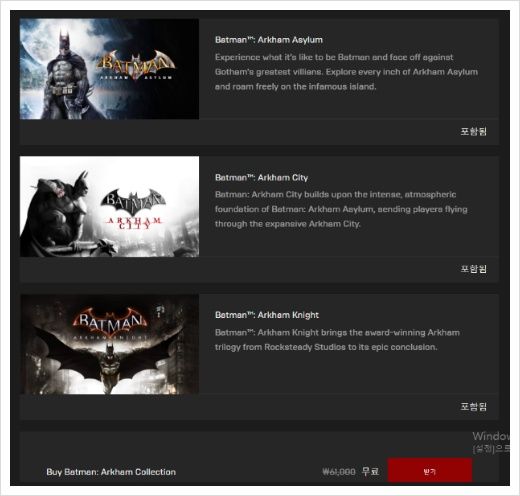This screenshot has width=520, height=496.
Task: Click the Arkham Asylum description paragraph
Action: tap(346, 72)
